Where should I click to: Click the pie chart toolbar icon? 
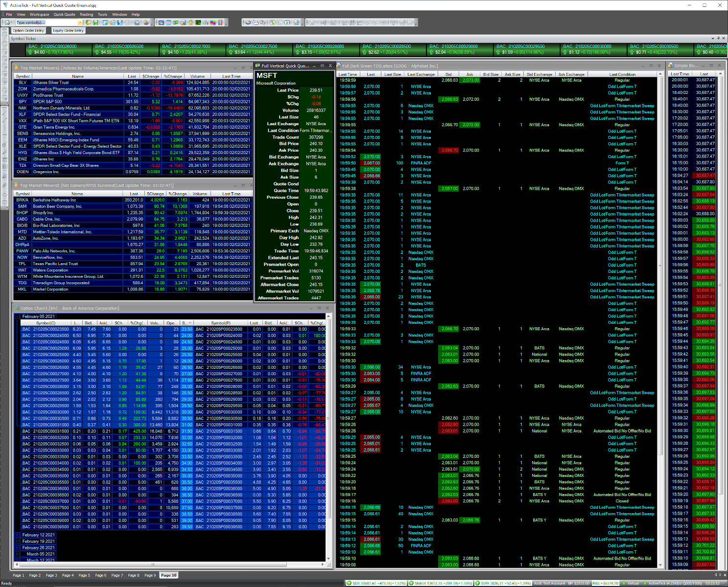248,23
